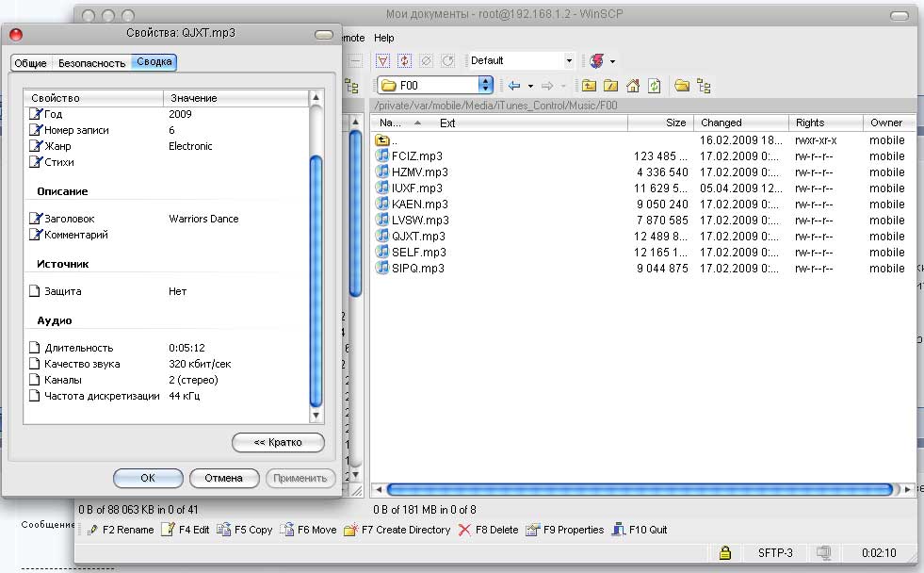Viewport: 924px width, 573px height.
Task: Open the F00 directory combo box
Action: coord(435,86)
